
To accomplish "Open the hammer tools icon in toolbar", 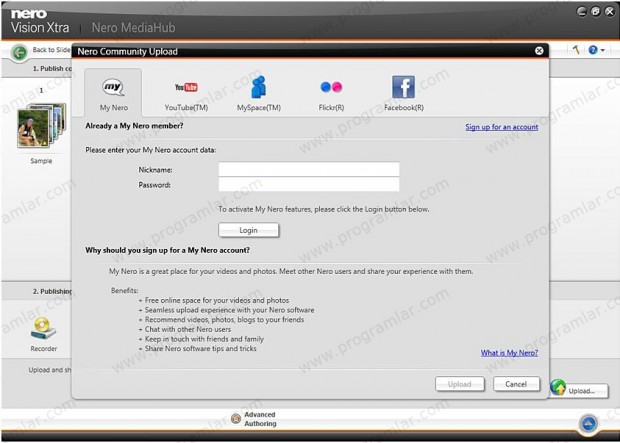I will coord(576,49).
